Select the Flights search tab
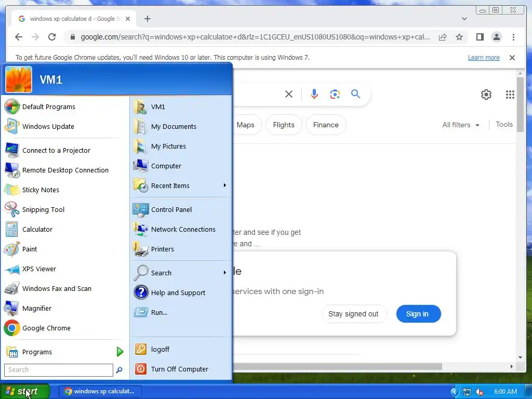The image size is (532, 399). (x=284, y=125)
